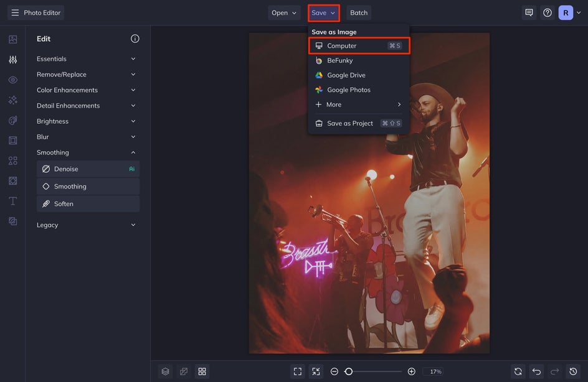Viewport: 588px width, 382px height.
Task: Click the zoom slider handle
Action: (349, 371)
